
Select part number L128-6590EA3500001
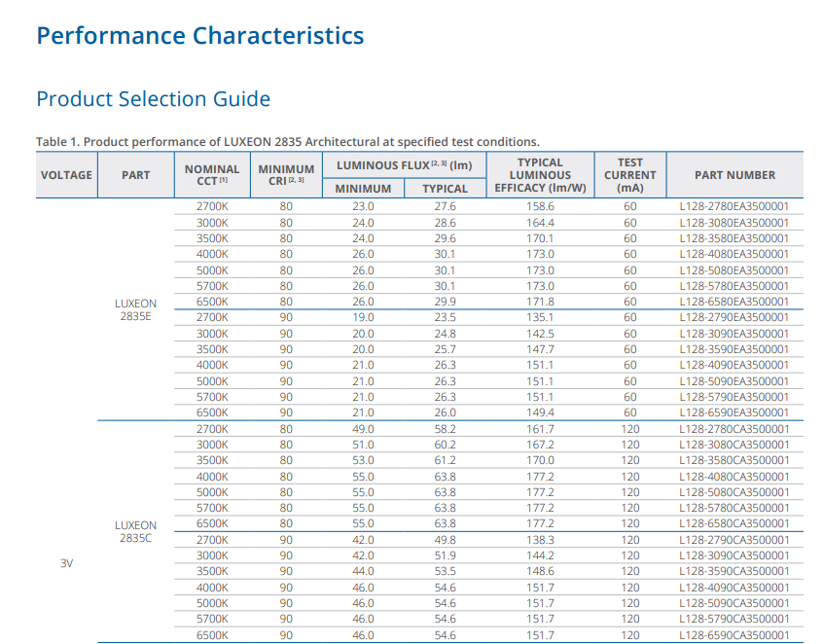coord(734,412)
